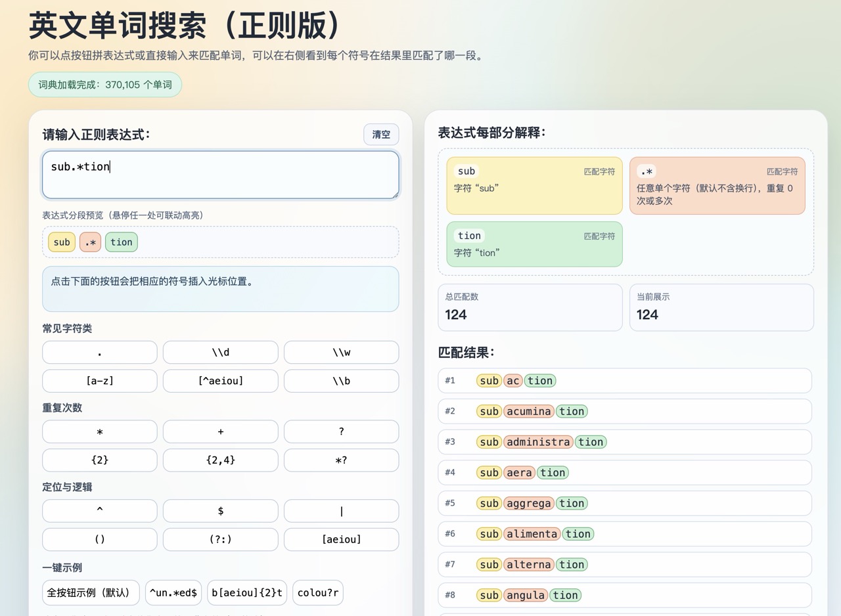This screenshot has width=841, height=616.
Task: Insert the plus quantifier button
Action: click(x=220, y=432)
